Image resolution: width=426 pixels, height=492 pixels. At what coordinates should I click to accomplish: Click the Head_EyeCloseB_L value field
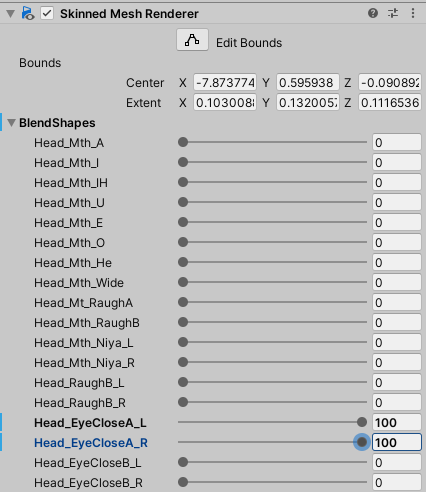(x=397, y=462)
